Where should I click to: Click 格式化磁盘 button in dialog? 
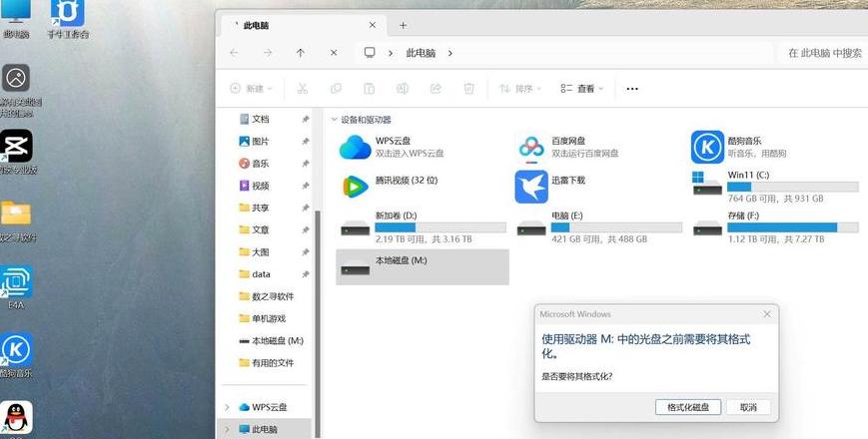tap(688, 407)
